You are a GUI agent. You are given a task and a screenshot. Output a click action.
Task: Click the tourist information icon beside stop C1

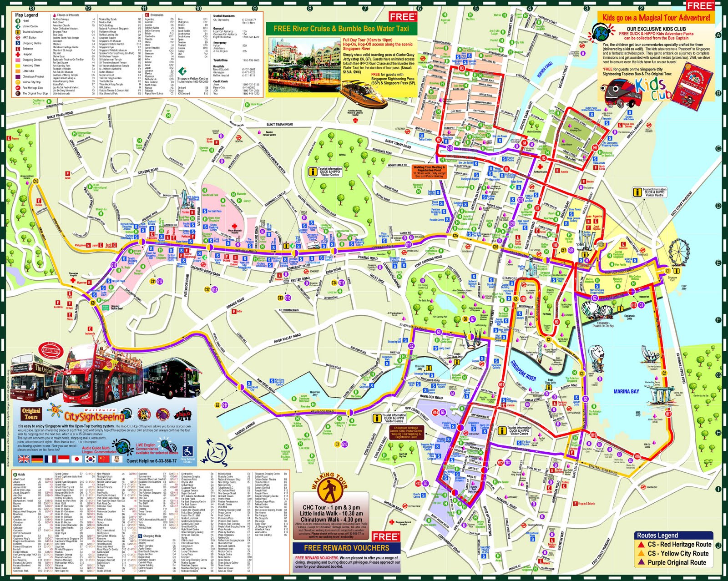click(677, 271)
